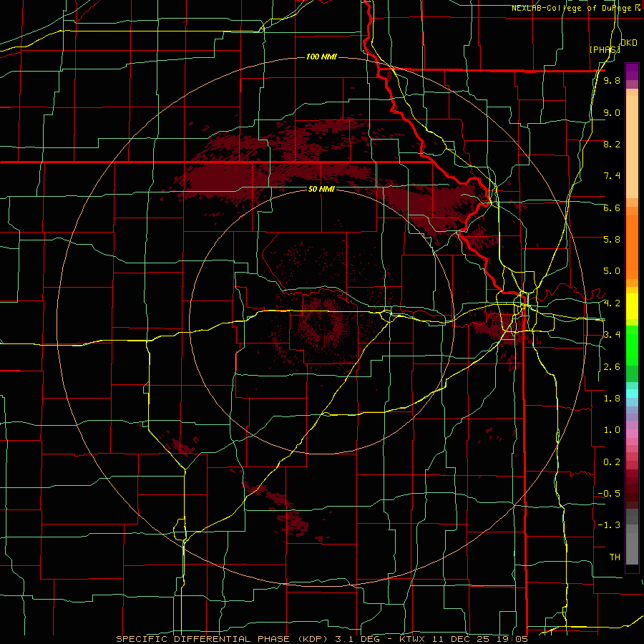Click the purple top color band of the scale
The image size is (644, 644).
coord(632,72)
